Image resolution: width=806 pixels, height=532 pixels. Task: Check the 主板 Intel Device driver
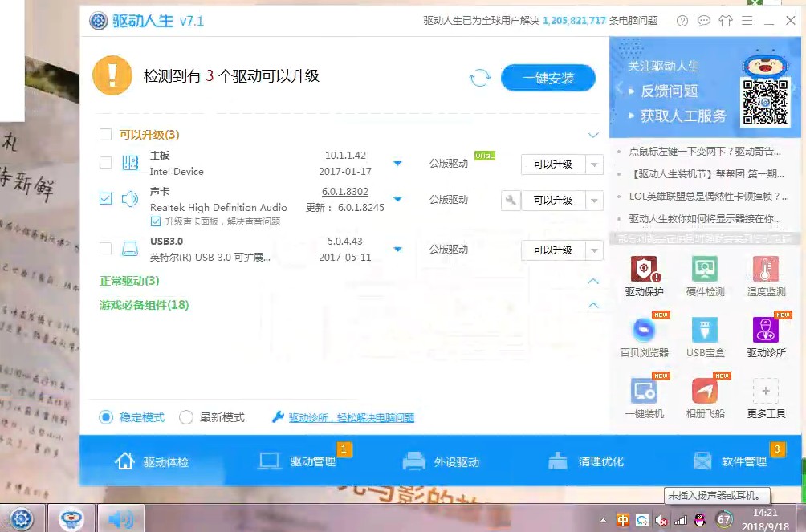pos(105,163)
